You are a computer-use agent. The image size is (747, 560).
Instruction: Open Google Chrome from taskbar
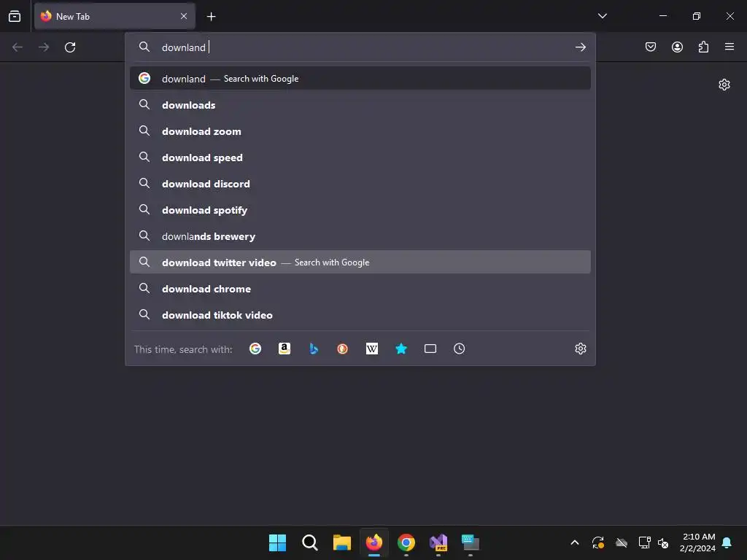[x=406, y=542]
